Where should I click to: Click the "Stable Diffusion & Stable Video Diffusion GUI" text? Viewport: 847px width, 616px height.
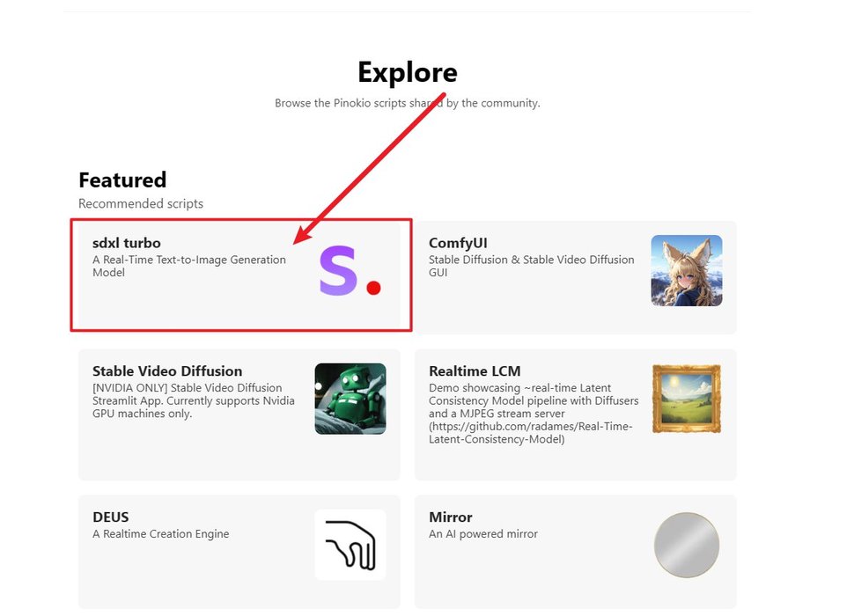(531, 266)
